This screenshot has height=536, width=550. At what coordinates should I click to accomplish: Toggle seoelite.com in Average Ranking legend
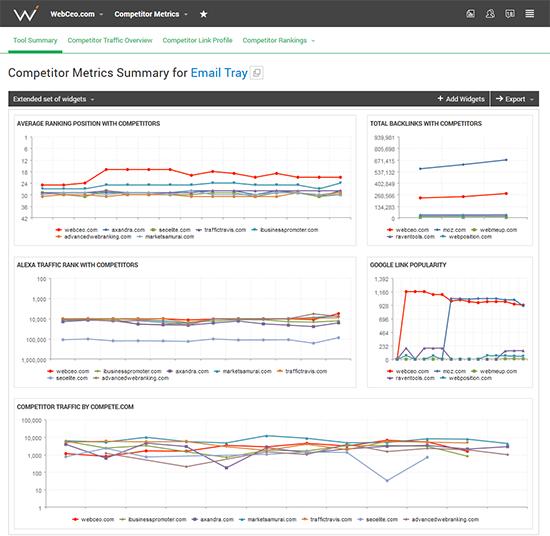pos(170,230)
